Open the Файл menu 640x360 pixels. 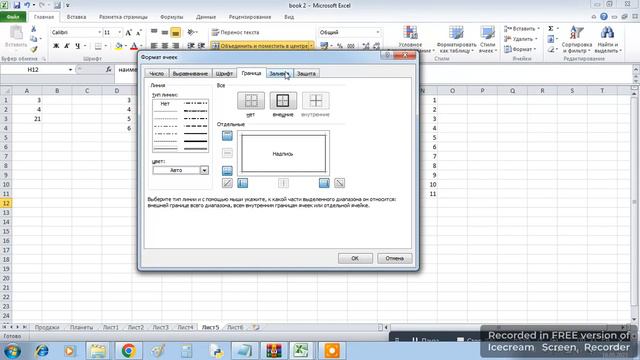point(13,17)
